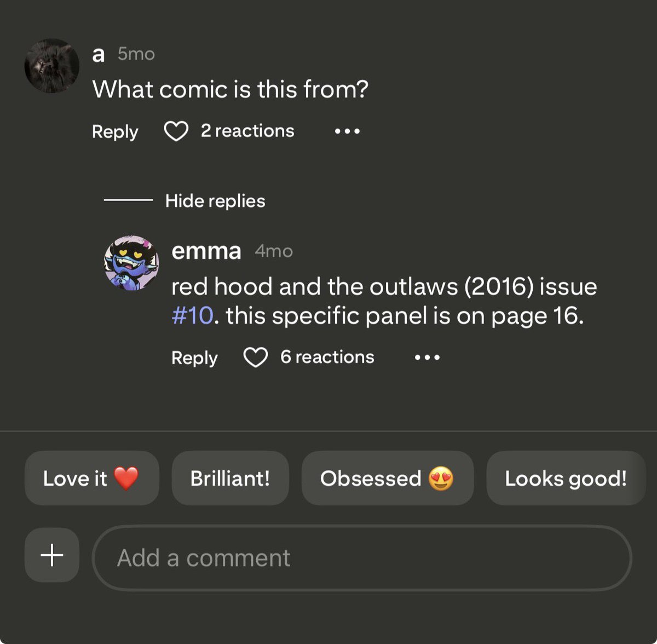Screen dimensions: 657x644
Task: Open emma's username profile link
Action: tap(206, 251)
